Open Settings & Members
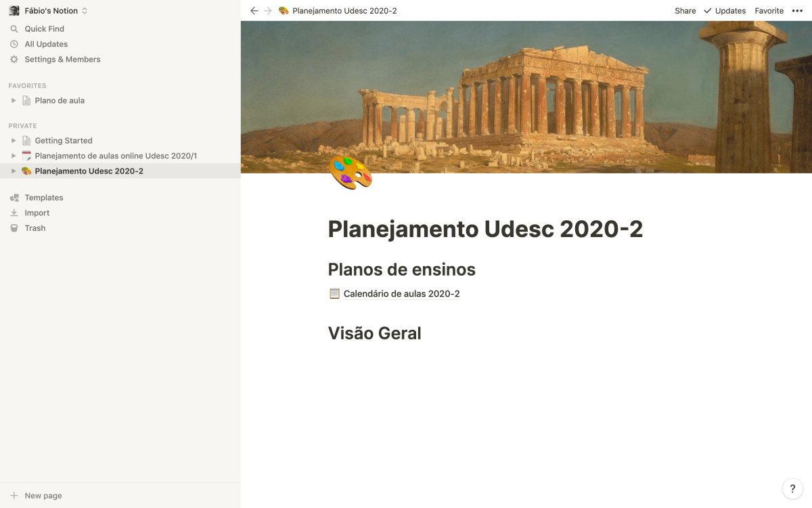 [62, 60]
